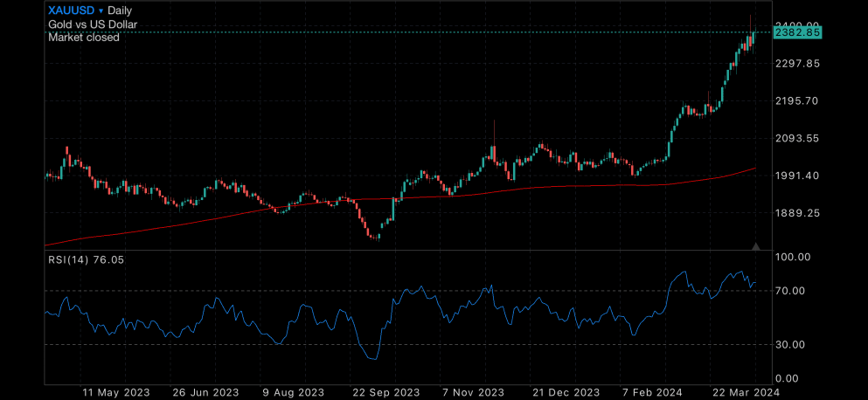Screen dimensions: 868x400
Task: Select the 22 Mar 2024 date label
Action: point(745,392)
